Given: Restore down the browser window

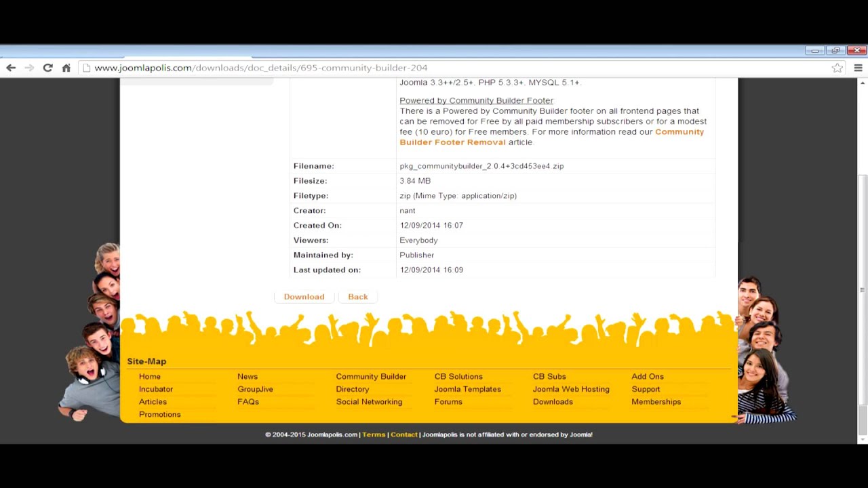Looking at the screenshot, I should (835, 50).
